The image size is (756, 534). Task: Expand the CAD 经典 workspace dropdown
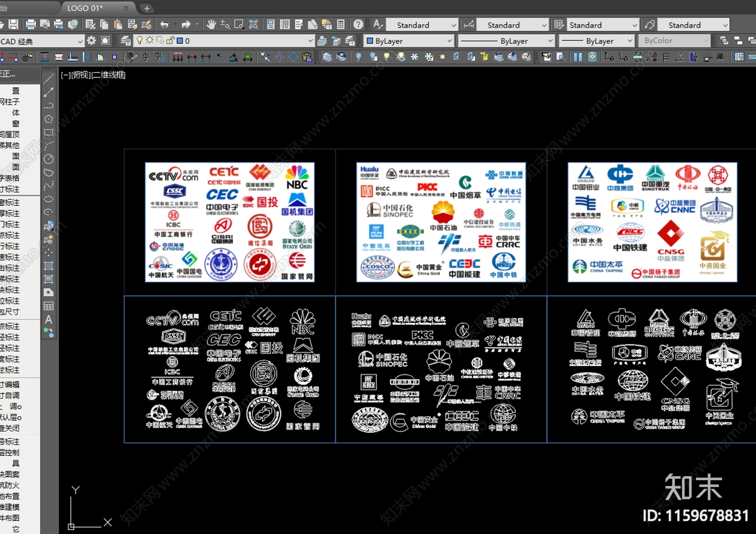pos(80,42)
